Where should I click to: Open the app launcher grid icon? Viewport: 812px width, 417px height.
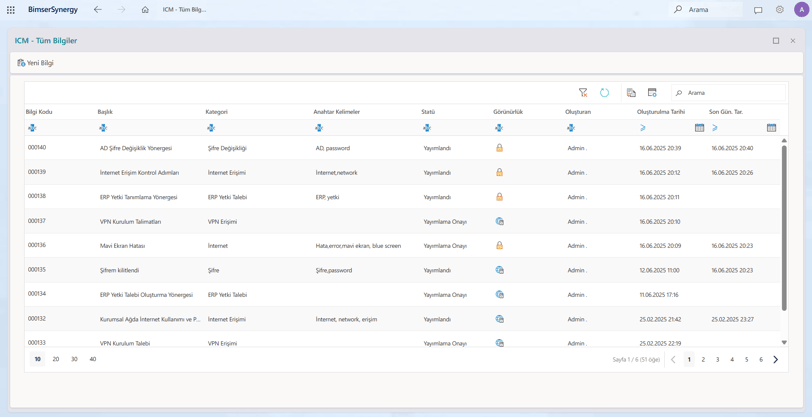click(11, 10)
